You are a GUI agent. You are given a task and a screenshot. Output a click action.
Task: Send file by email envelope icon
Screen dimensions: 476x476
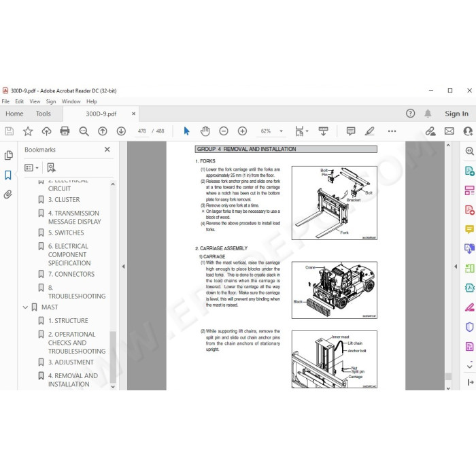[449, 131]
